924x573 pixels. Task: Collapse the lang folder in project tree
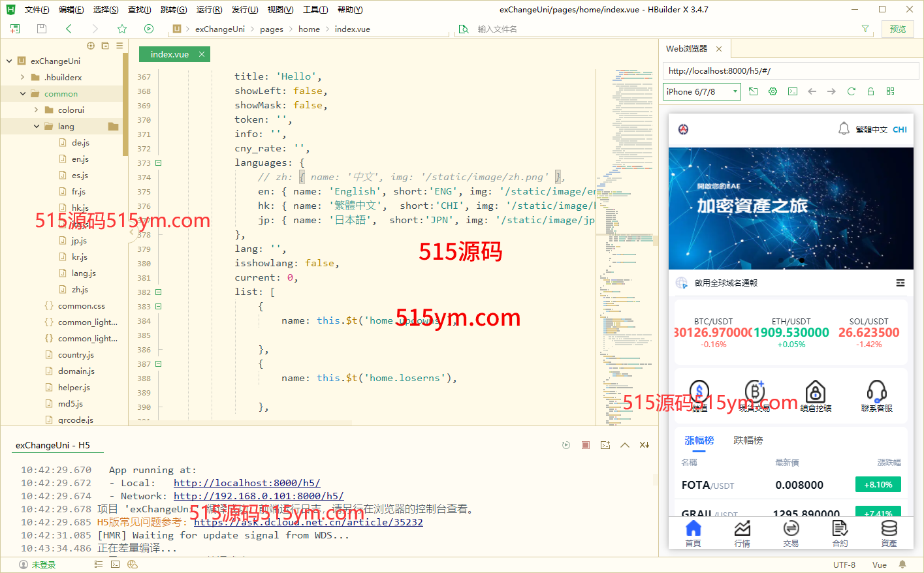tap(37, 127)
